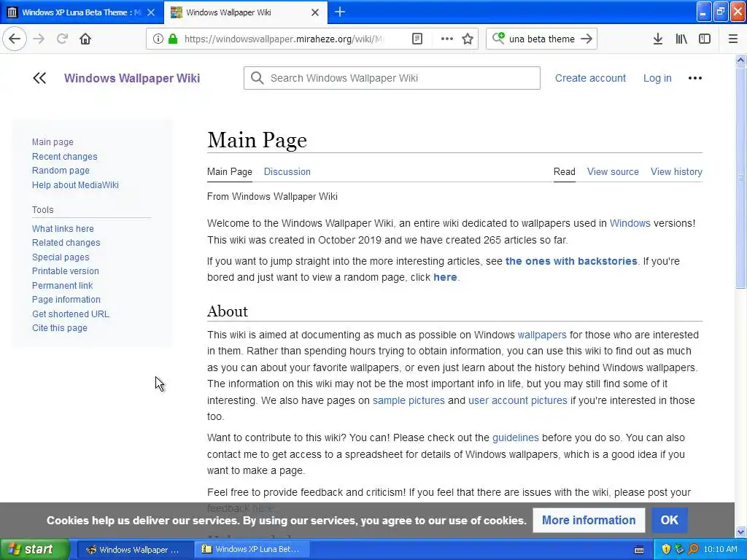Image resolution: width=747 pixels, height=560 pixels.
Task: Open the downloads arrow icon
Action: pos(658,39)
